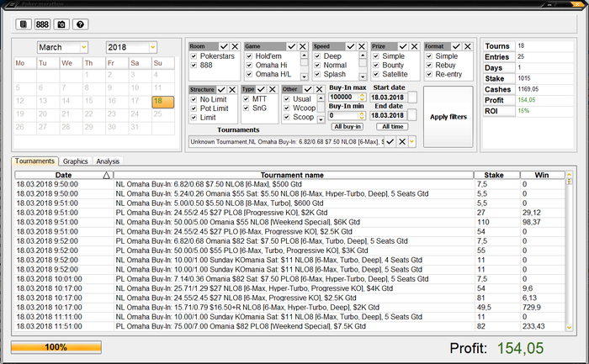Toggle Date column sort triangle
589x364 pixels.
[106, 175]
